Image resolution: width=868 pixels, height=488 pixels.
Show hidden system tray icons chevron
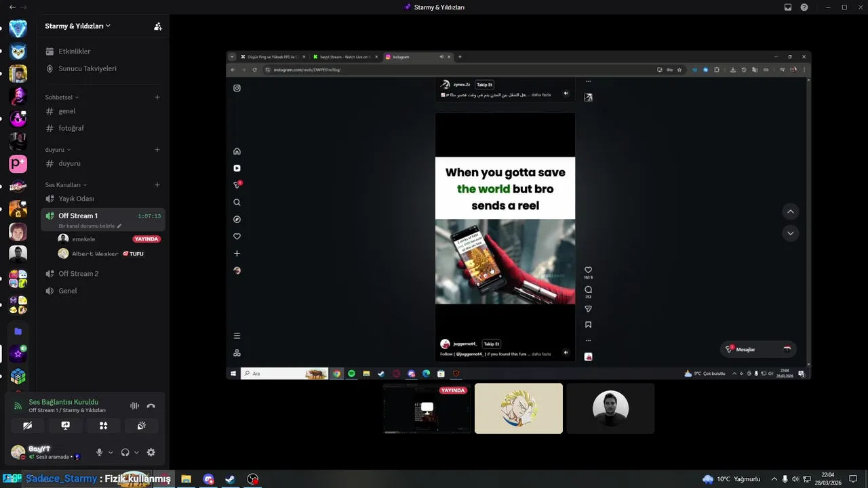pyautogui.click(x=774, y=479)
